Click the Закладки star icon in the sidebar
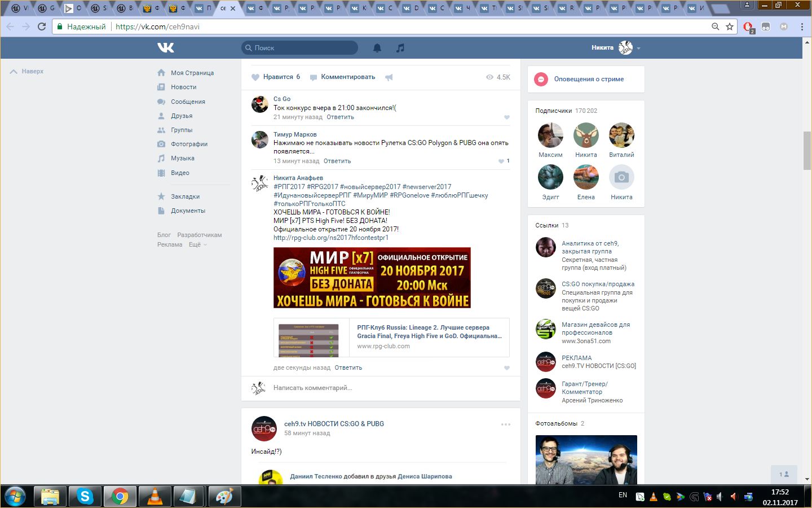The image size is (812, 508). (161, 196)
